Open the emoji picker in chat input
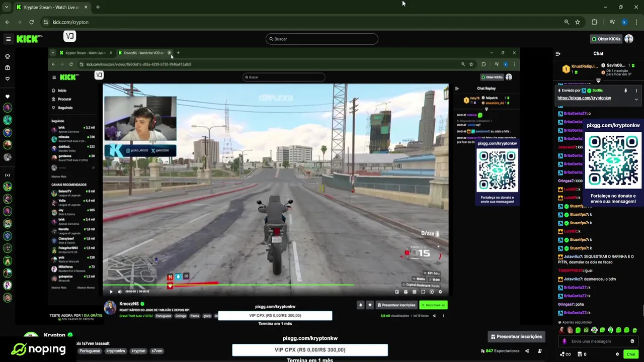 632,341
